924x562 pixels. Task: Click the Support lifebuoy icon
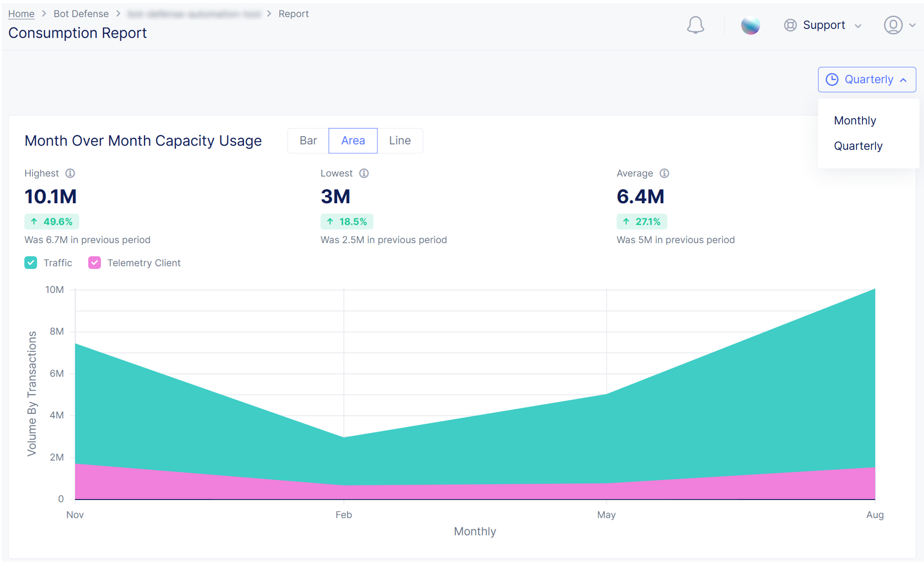point(790,25)
